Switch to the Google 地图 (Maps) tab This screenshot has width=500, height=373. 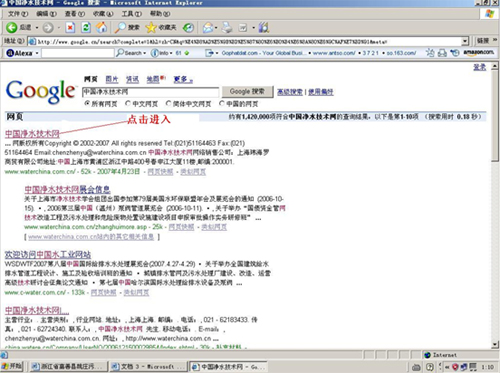pos(153,79)
